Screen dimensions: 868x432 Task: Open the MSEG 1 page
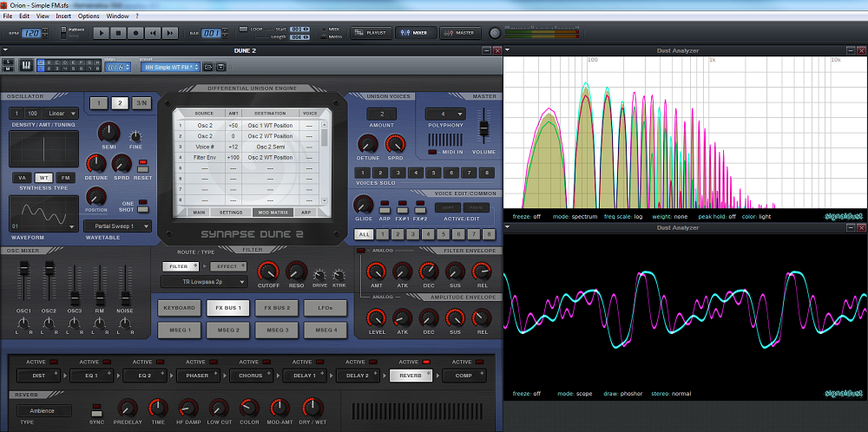(x=180, y=331)
